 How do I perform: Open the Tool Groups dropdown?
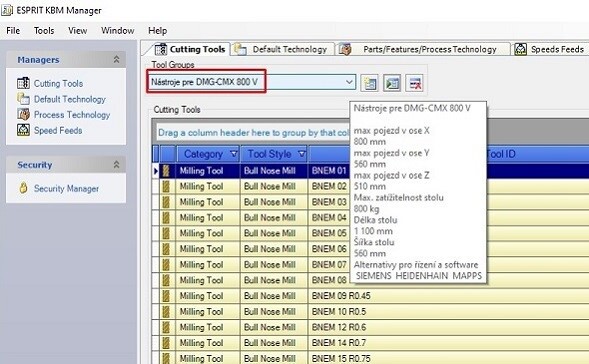point(349,82)
